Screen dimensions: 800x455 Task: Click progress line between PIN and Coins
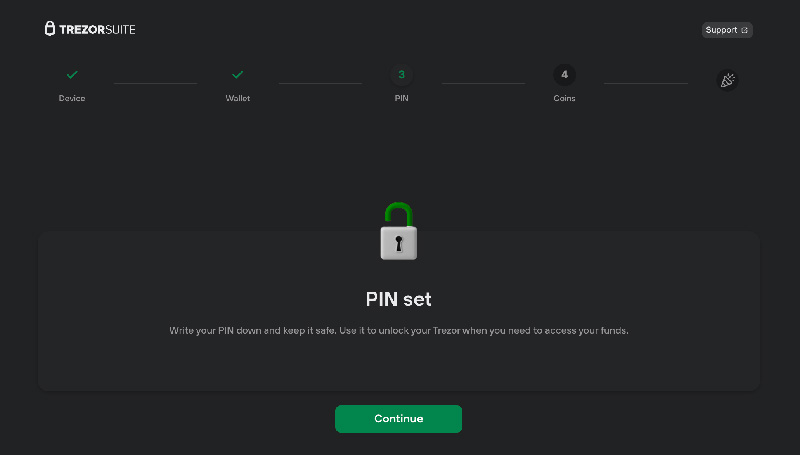483,83
